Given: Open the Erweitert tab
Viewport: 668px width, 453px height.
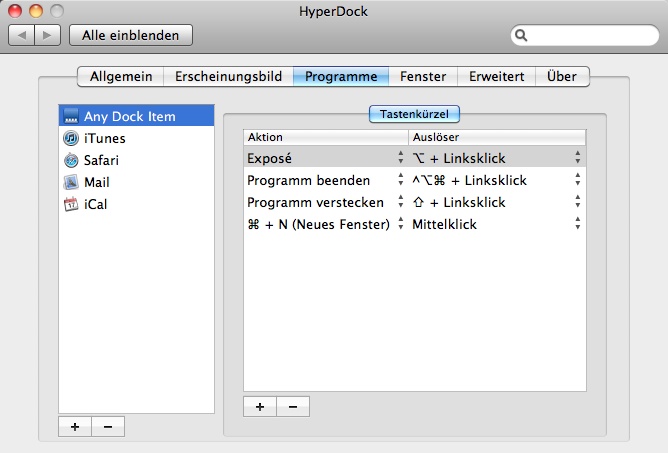Looking at the screenshot, I should click(x=496, y=76).
